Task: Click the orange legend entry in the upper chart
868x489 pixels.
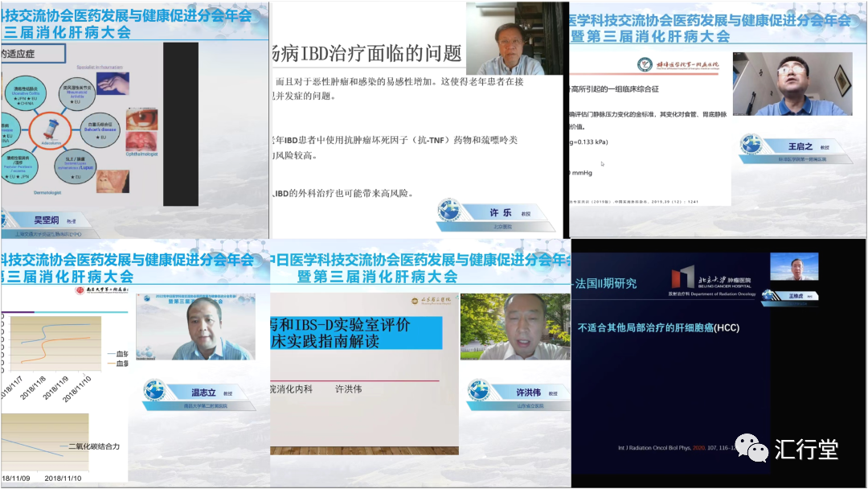Action: [117, 364]
